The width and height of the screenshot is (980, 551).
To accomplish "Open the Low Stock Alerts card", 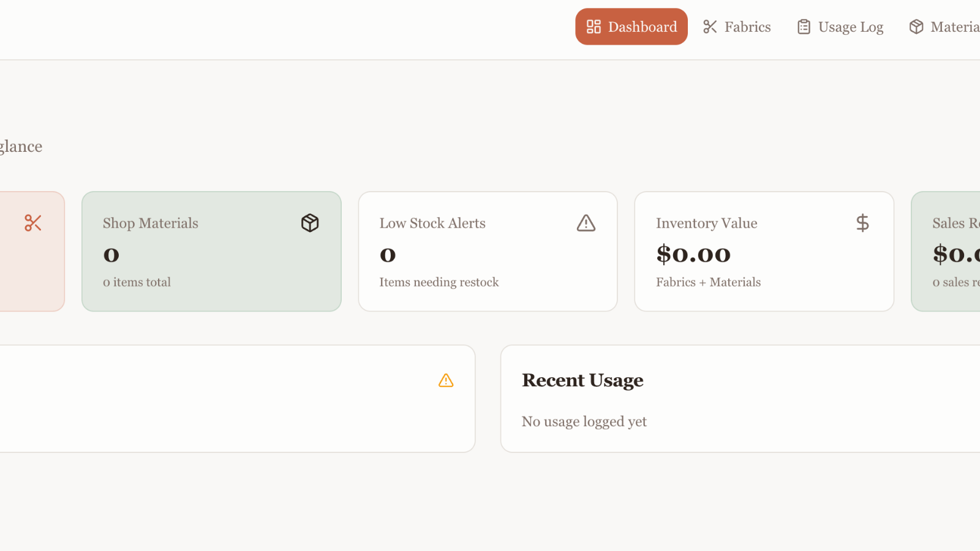I will (x=488, y=252).
